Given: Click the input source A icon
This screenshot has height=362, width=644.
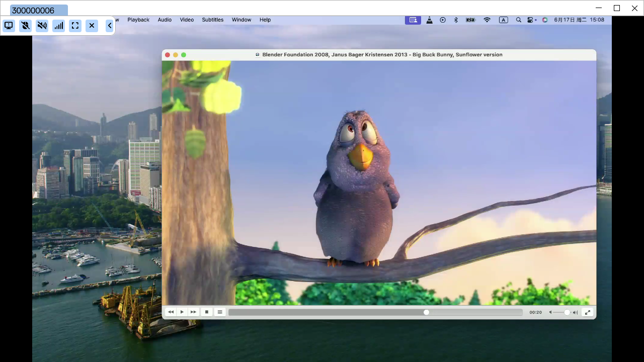Looking at the screenshot, I should point(504,20).
